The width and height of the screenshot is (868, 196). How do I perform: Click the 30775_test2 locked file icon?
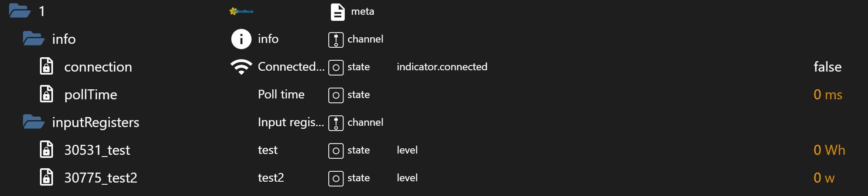click(46, 177)
